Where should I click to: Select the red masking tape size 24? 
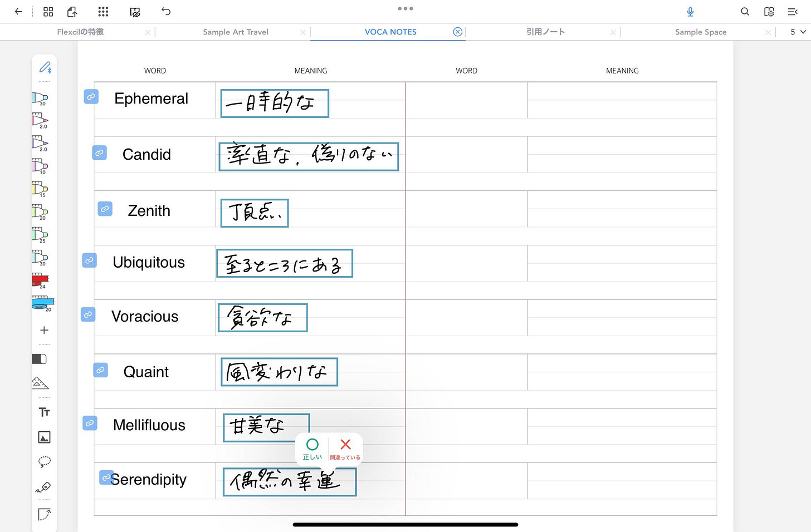[x=41, y=280]
